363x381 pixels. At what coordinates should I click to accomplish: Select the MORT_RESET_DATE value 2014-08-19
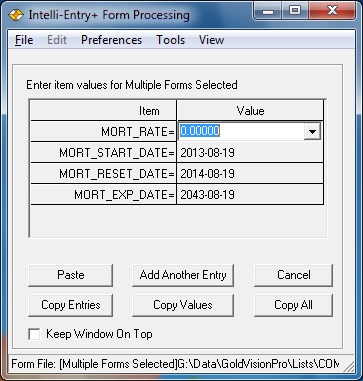[250, 174]
